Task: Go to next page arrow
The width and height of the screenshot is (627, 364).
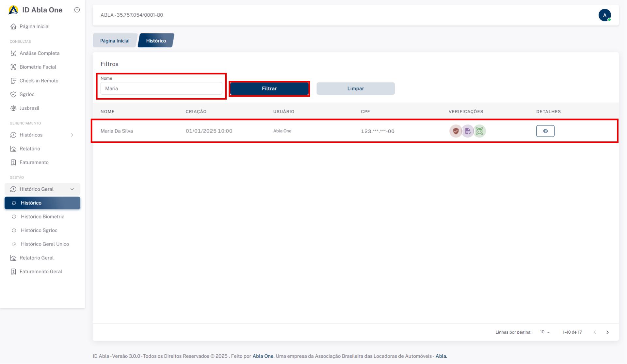Action: [607, 332]
